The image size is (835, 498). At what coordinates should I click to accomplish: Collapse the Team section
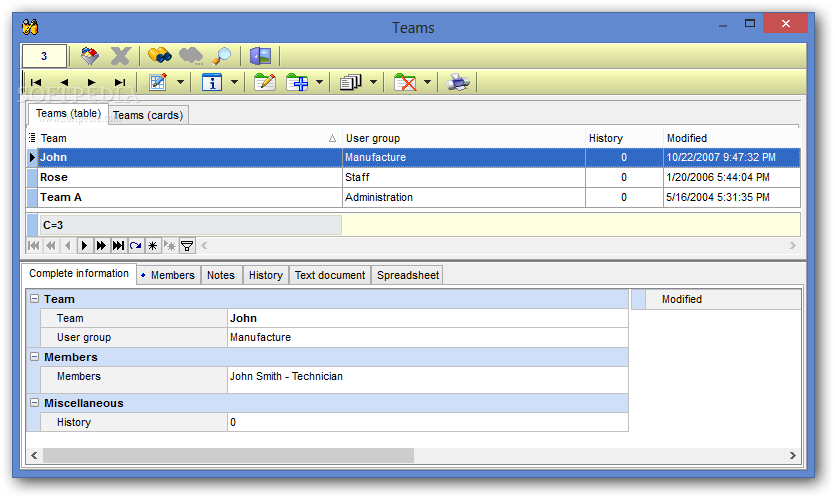[35, 299]
